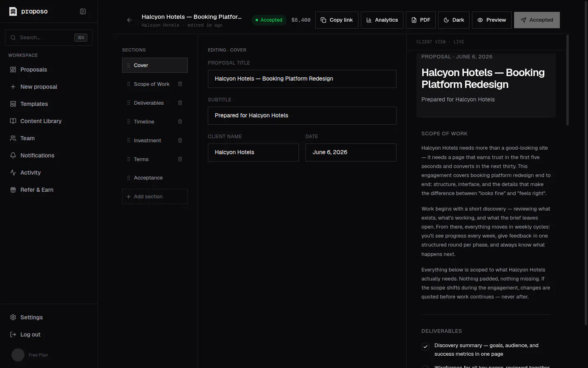Edit the Client Name field
Screen dimensions: 588x368
coord(253,153)
